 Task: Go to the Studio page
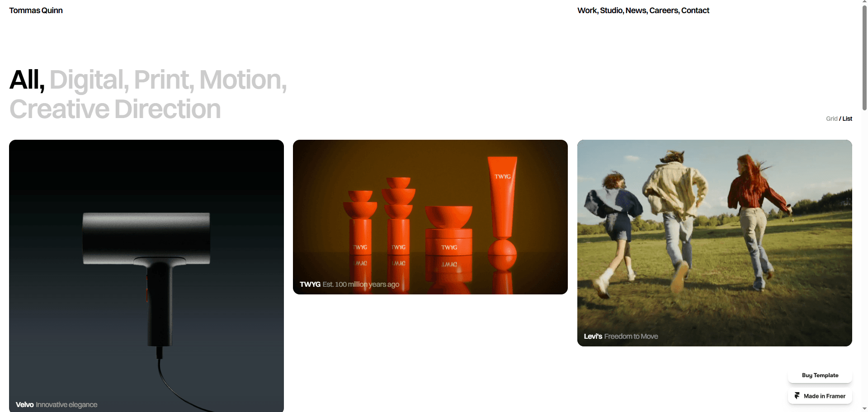click(x=612, y=10)
